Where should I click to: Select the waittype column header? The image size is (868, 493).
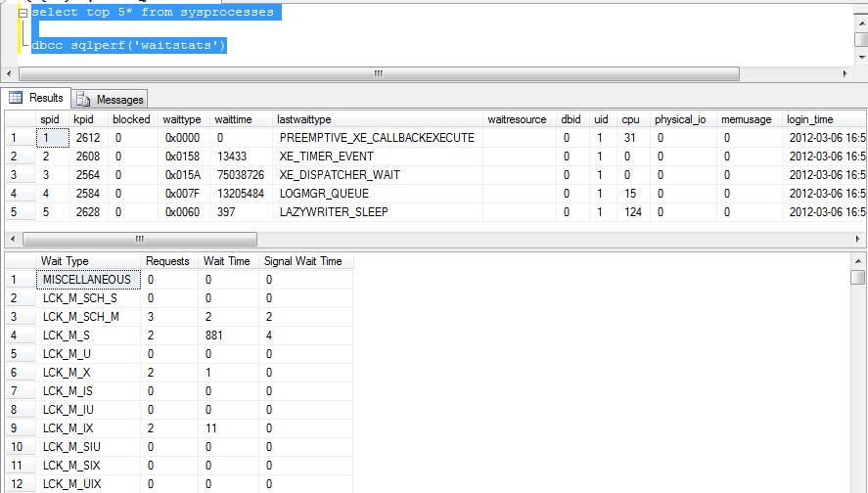[x=181, y=119]
